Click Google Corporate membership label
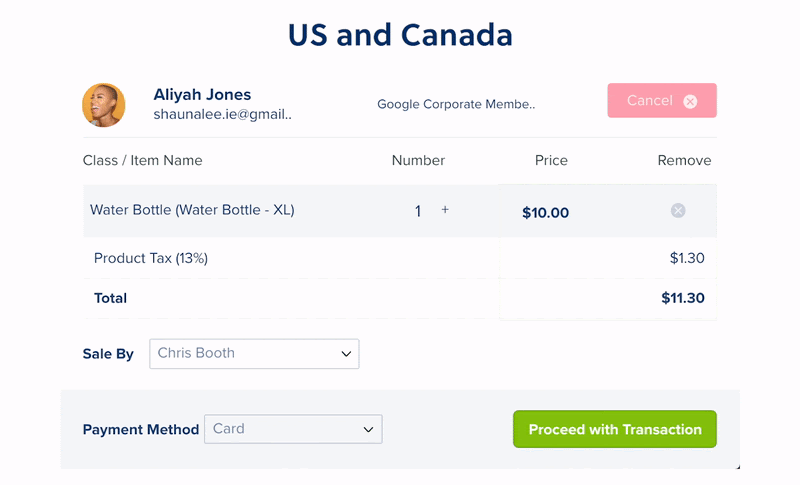Viewport: 800px width, 485px height. [x=456, y=104]
